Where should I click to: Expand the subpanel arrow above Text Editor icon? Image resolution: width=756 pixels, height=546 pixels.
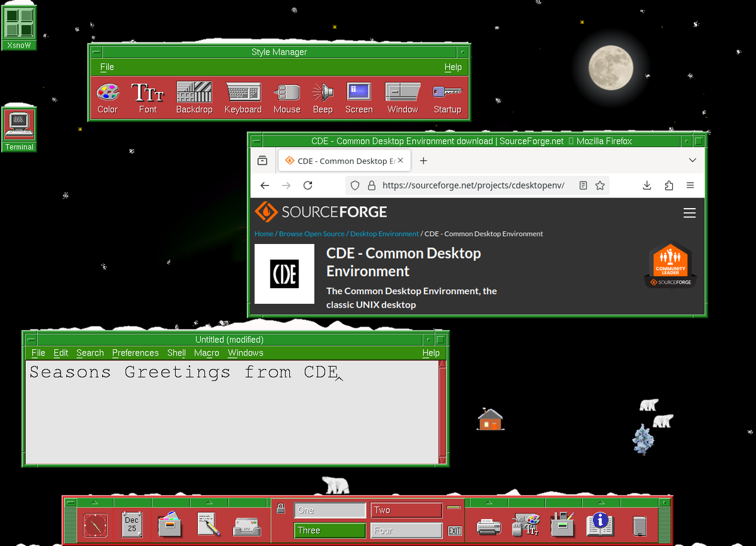pos(209,502)
